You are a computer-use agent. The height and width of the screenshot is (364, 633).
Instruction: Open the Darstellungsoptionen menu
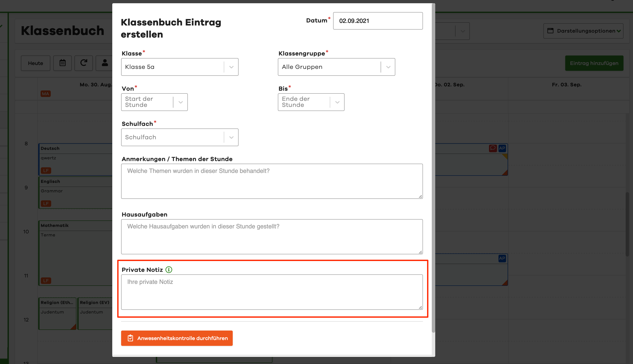coord(583,31)
